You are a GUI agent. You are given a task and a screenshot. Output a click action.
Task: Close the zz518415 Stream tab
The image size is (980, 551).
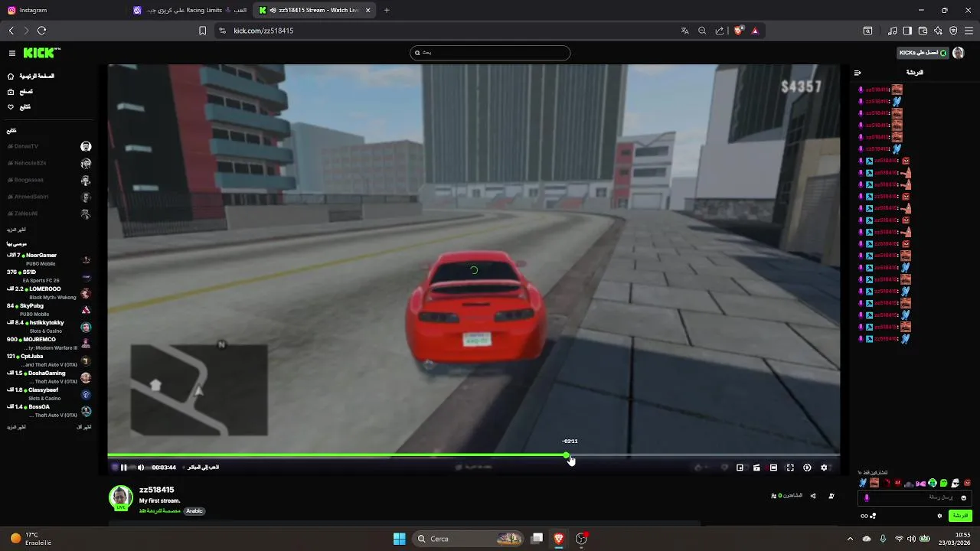click(x=368, y=10)
